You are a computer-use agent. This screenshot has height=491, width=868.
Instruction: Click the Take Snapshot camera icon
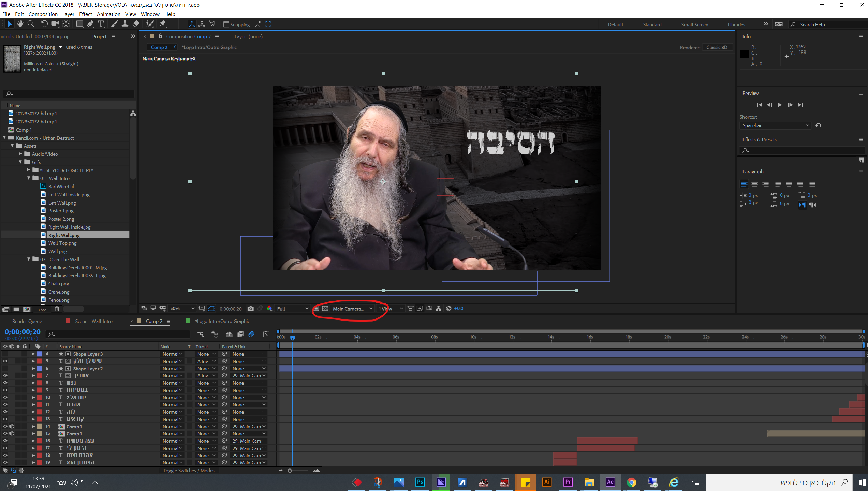pyautogui.click(x=251, y=309)
